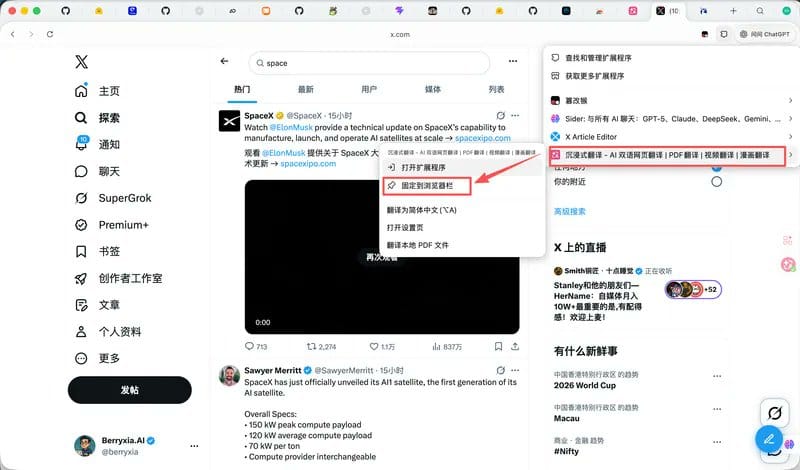This screenshot has height=470, width=800.
Task: Open 更多 more options in the sidebar
Action: [x=97, y=358]
